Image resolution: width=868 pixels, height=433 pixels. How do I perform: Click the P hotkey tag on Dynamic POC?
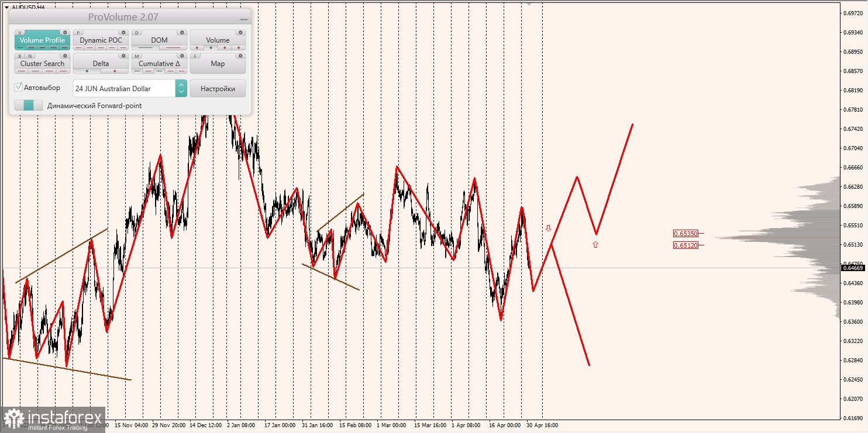pyautogui.click(x=79, y=33)
